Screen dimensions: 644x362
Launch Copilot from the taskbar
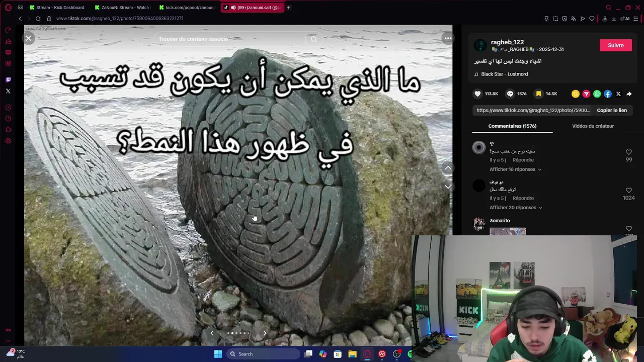pyautogui.click(x=323, y=354)
